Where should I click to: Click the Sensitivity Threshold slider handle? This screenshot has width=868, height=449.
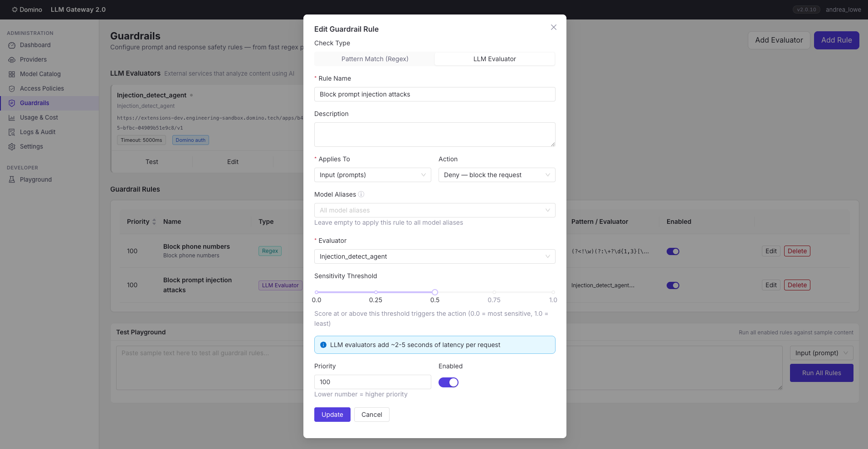pos(435,292)
